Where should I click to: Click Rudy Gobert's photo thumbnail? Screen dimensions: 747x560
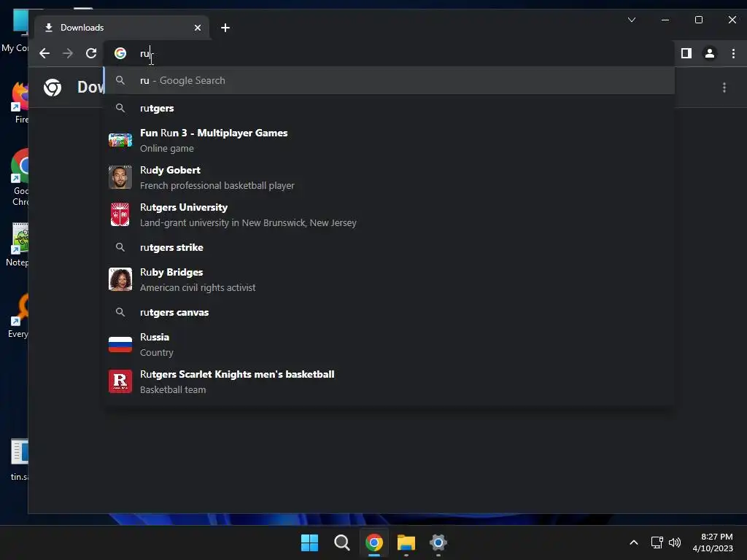click(120, 177)
